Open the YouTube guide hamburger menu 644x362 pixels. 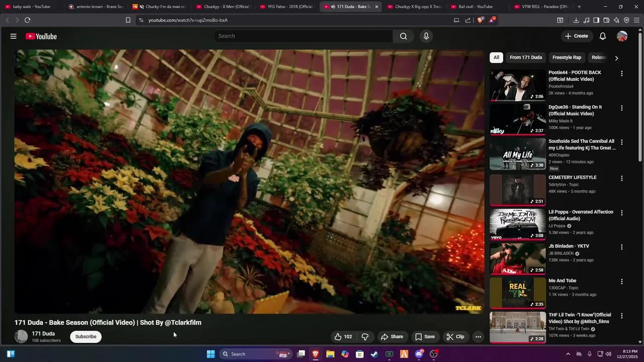point(13,36)
